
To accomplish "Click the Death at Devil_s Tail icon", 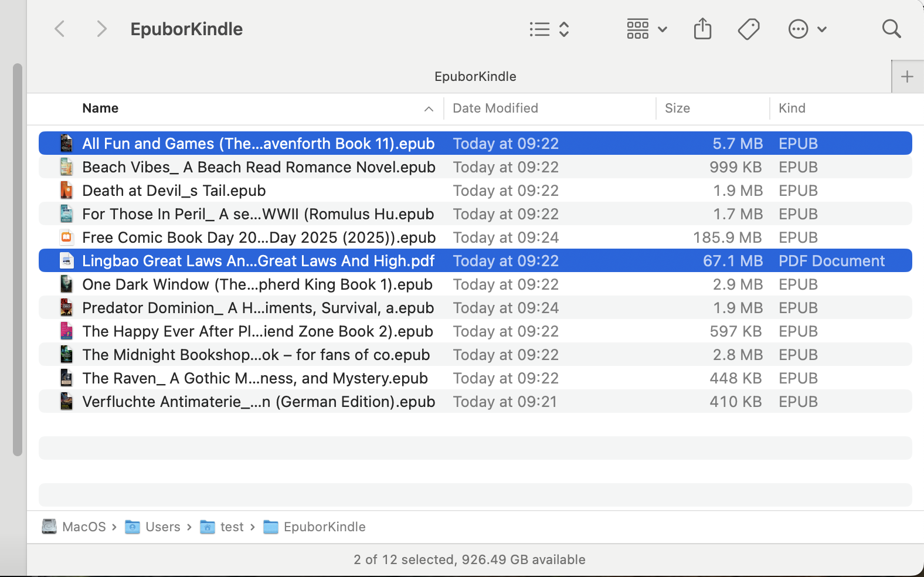I will pos(67,191).
